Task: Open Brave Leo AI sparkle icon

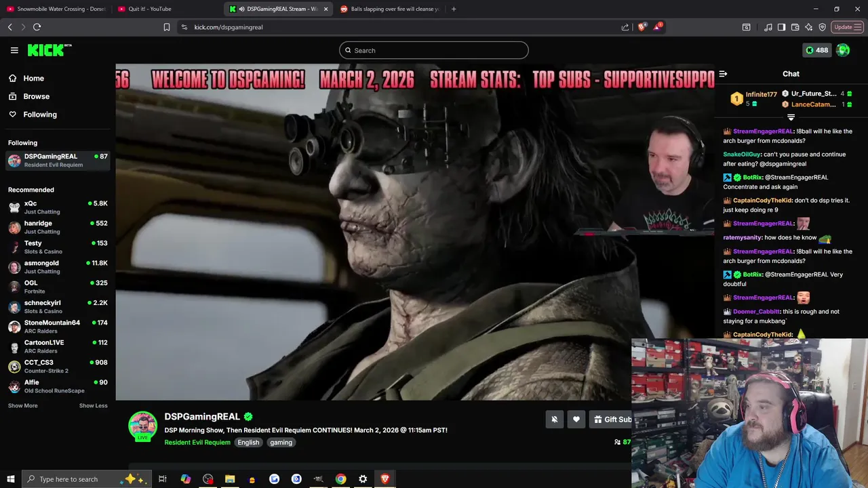Action: pyautogui.click(x=808, y=27)
